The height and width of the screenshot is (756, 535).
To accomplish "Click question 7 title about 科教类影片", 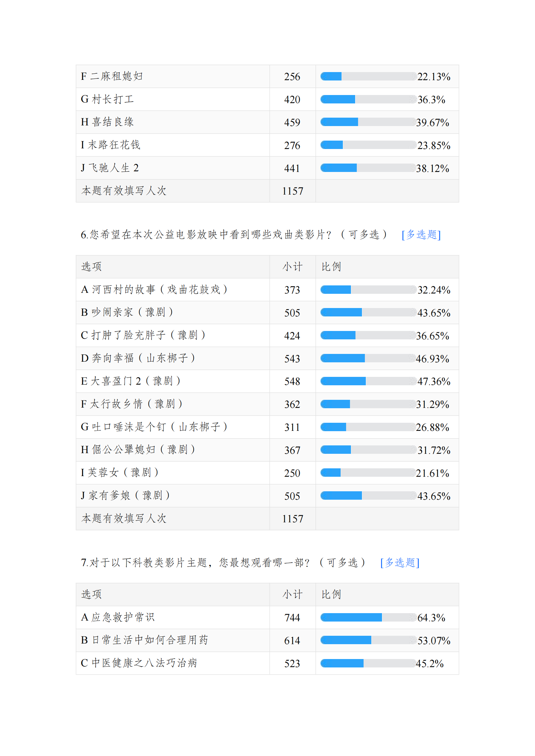I will click(x=223, y=562).
